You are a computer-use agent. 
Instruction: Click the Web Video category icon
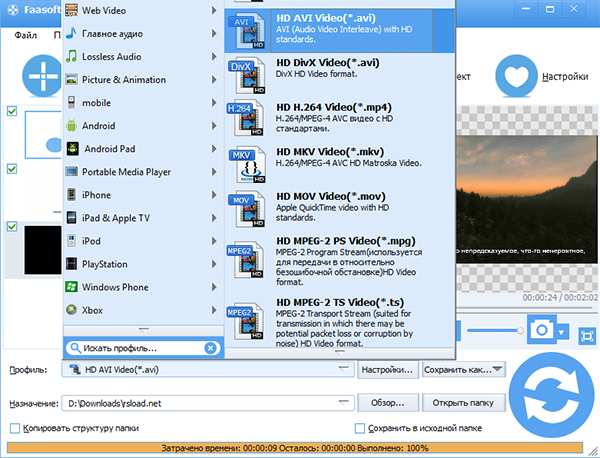[72, 10]
